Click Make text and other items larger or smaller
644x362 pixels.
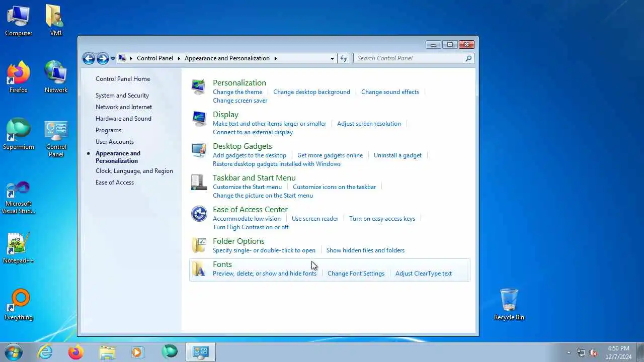[269, 124]
